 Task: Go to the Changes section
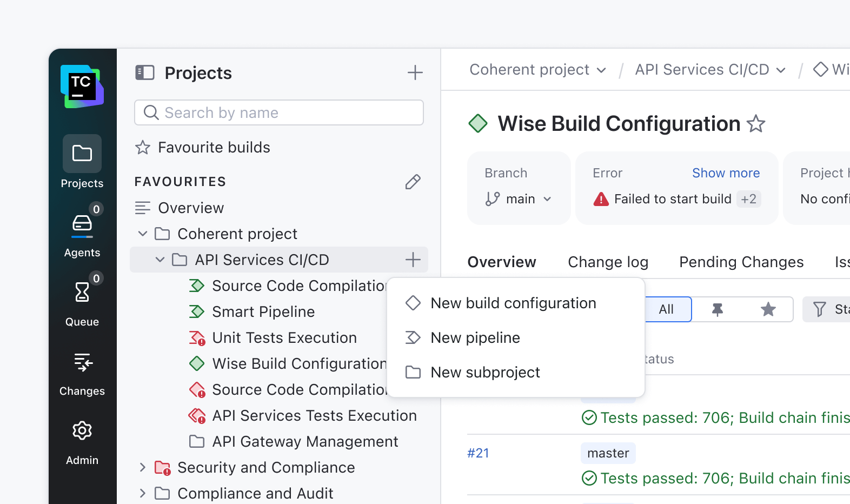[x=82, y=373]
